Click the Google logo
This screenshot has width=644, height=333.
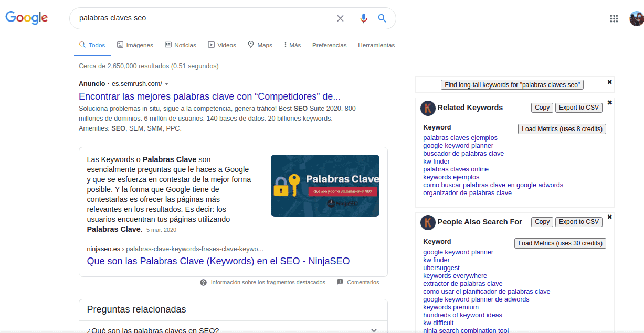pos(27,17)
